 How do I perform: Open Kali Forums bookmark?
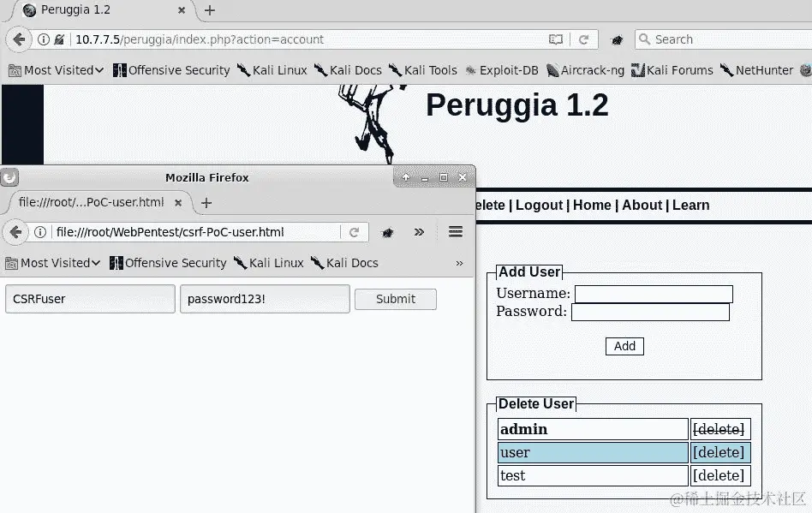click(x=672, y=70)
